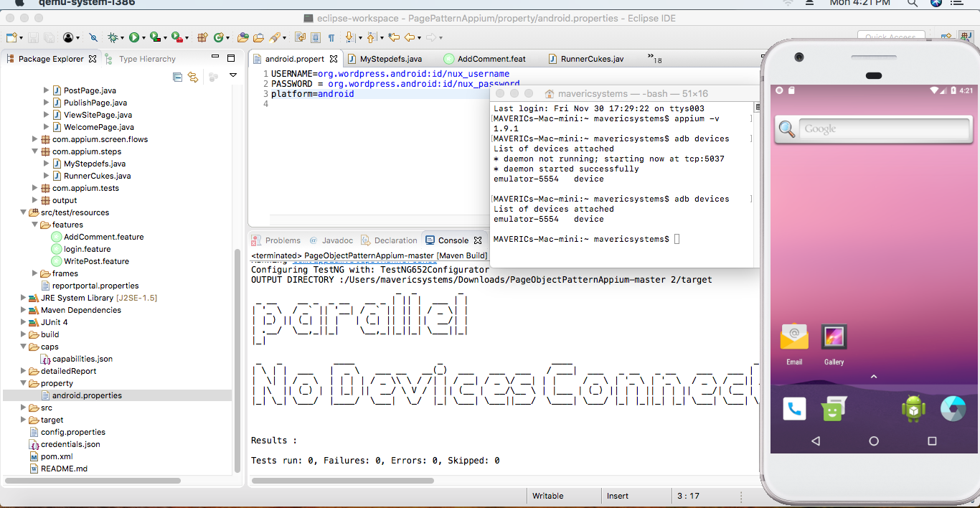Click the Skip All Breakpoints toolbar icon

coord(93,37)
